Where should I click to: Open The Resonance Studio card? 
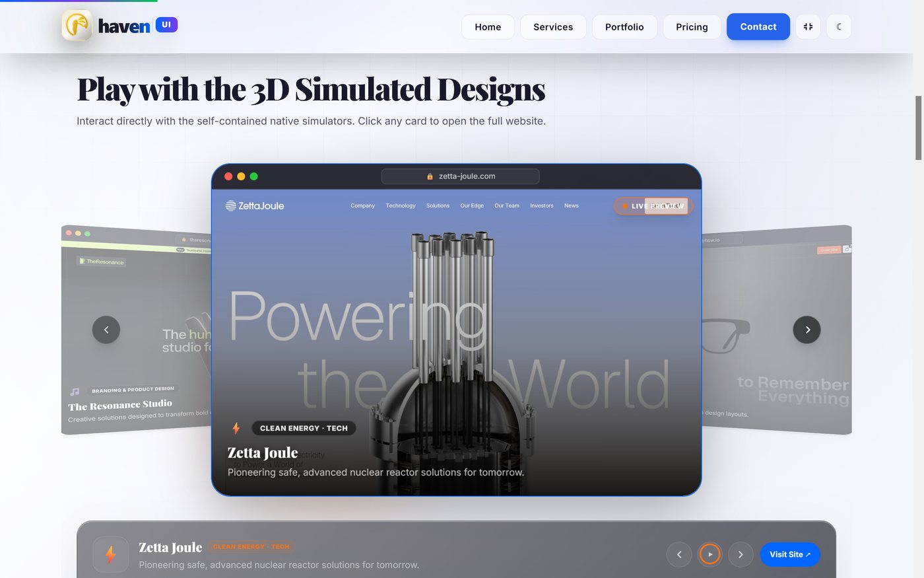pos(136,330)
